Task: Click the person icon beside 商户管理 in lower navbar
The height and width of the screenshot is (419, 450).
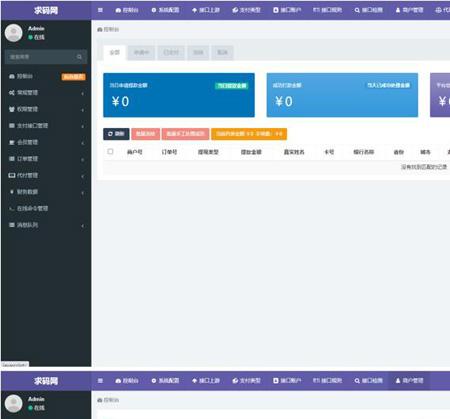Action: (x=398, y=381)
